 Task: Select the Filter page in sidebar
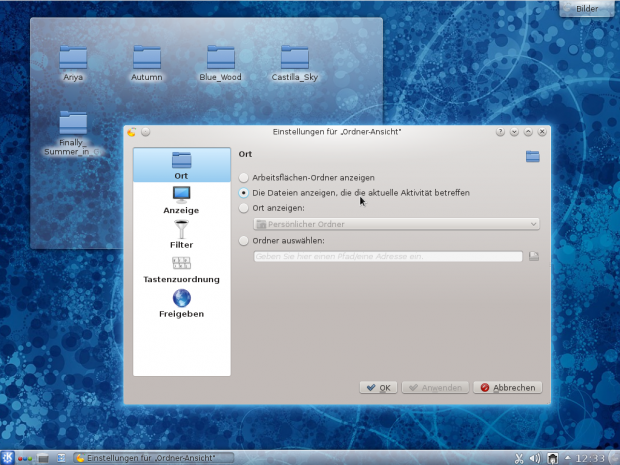pos(181,234)
